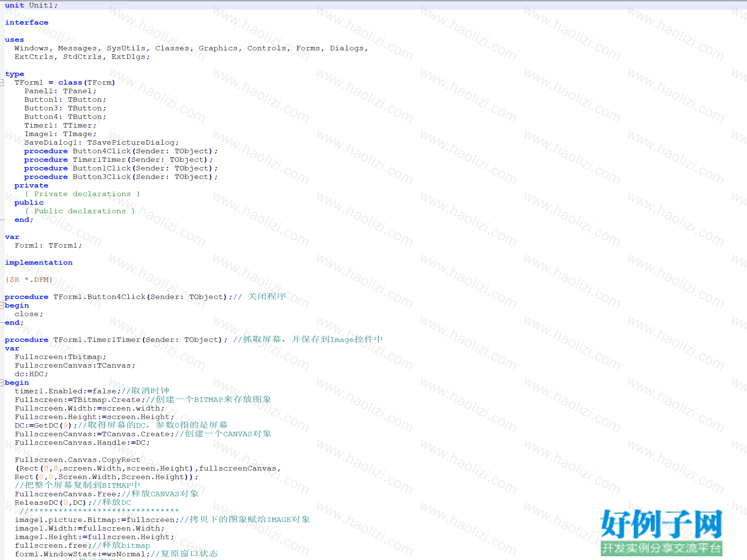
Task: Click 'Fullscreen.Height:=screen.Height;' statement
Action: (x=94, y=417)
